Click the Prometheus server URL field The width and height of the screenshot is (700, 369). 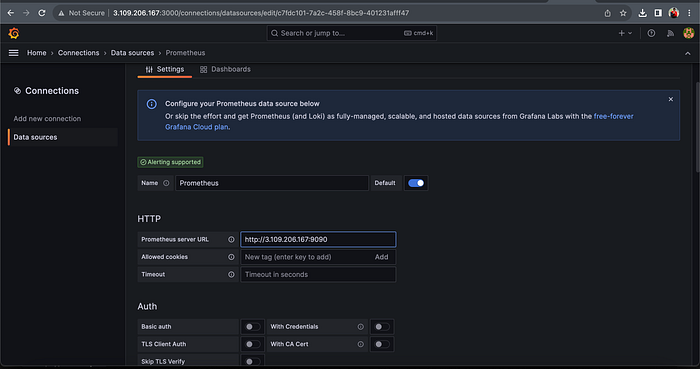coord(318,240)
